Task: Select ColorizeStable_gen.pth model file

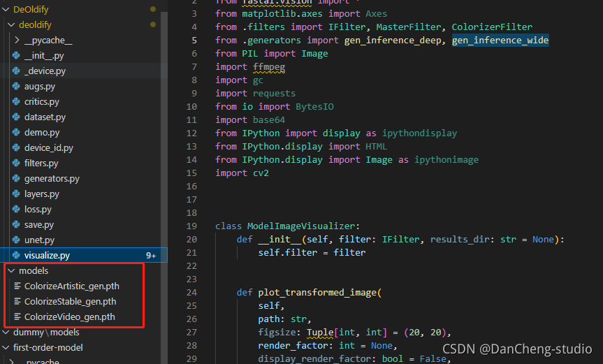Action: (71, 302)
